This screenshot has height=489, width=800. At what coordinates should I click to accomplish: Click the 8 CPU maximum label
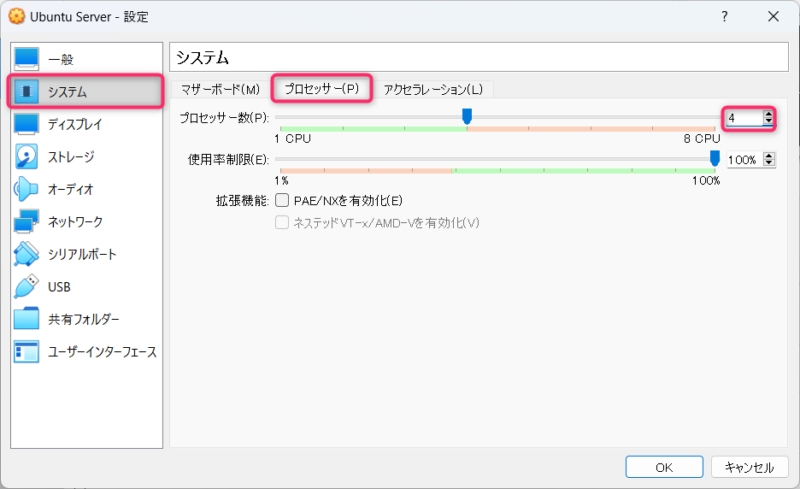pyautogui.click(x=702, y=139)
